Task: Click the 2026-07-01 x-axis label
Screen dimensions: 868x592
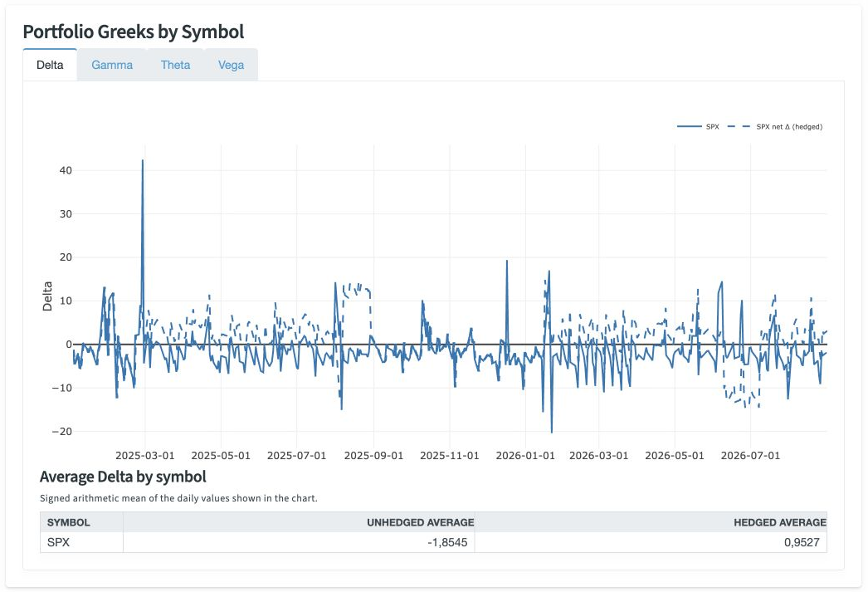Action: coord(750,455)
